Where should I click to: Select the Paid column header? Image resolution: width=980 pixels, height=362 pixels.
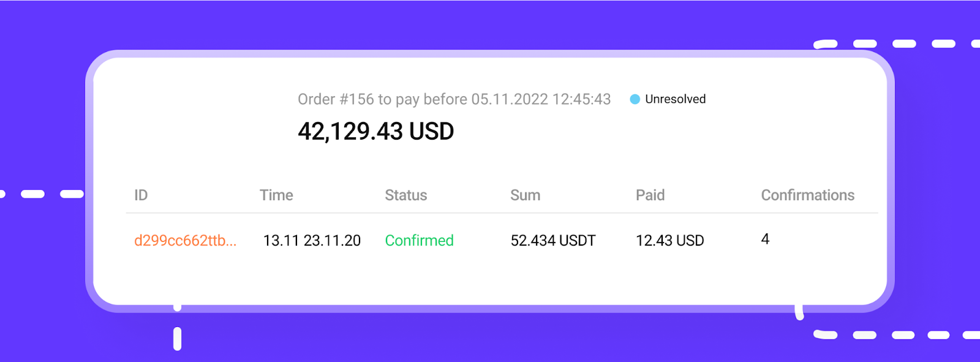(650, 195)
